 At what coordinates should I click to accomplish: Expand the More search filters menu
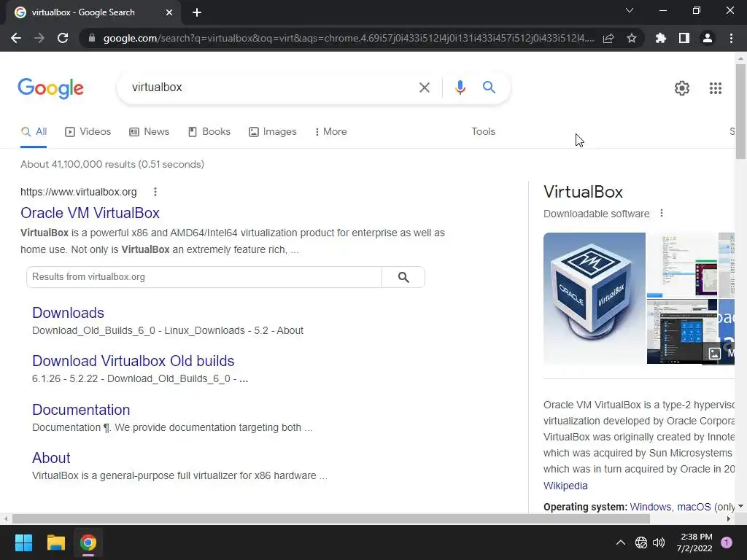click(330, 132)
